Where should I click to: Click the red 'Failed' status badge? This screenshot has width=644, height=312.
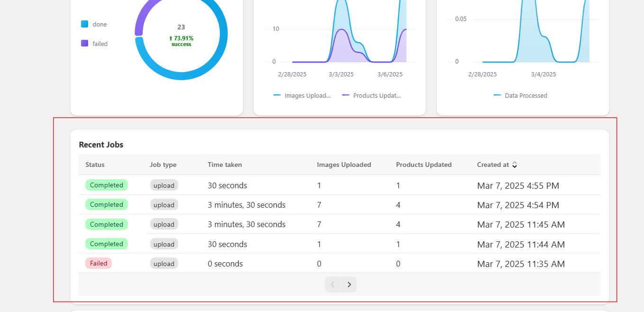click(x=99, y=263)
